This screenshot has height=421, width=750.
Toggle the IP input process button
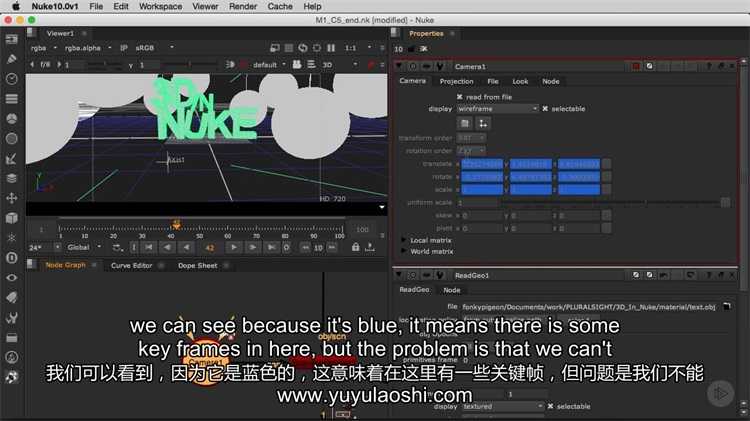coord(124,48)
